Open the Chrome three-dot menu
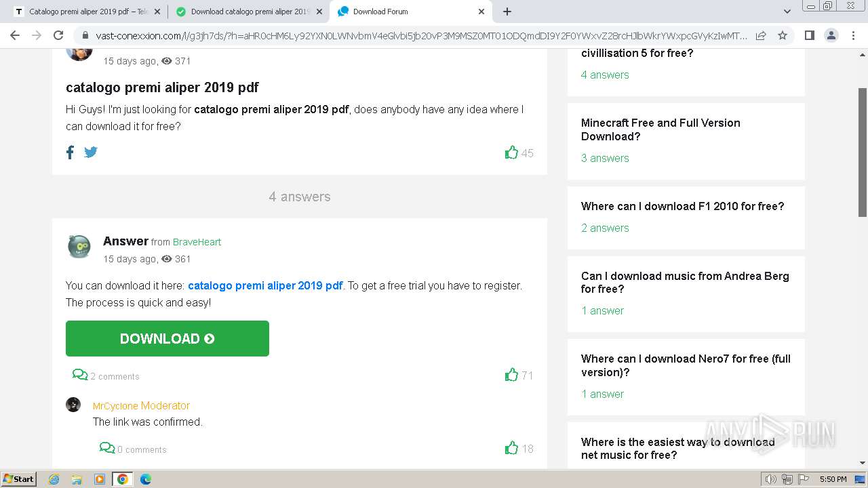This screenshot has height=488, width=868. pos(853,35)
